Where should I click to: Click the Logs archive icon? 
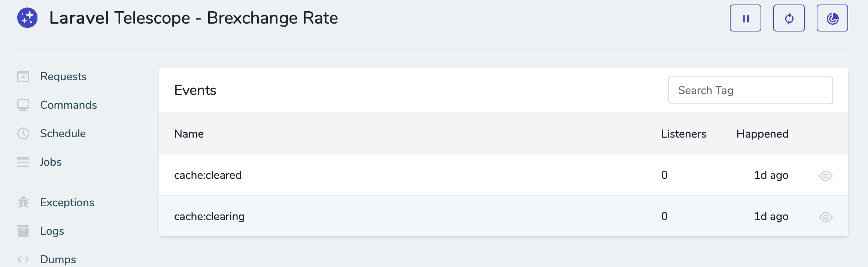[x=23, y=231]
